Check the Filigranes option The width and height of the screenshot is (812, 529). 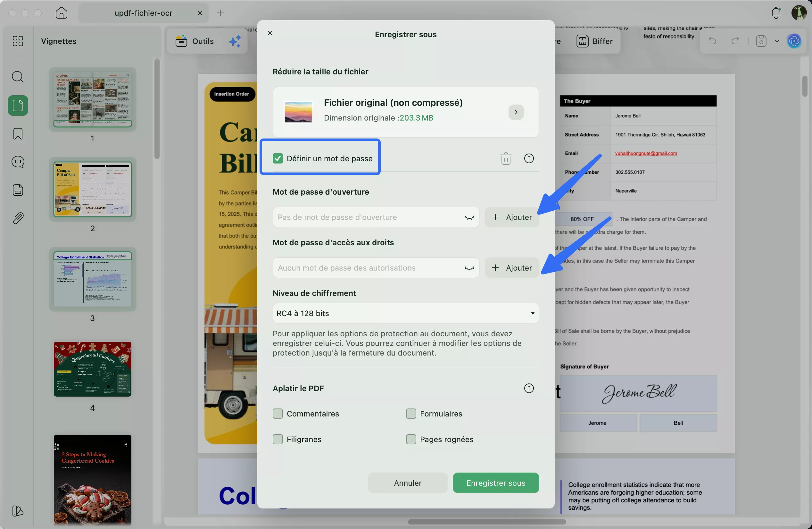tap(278, 439)
